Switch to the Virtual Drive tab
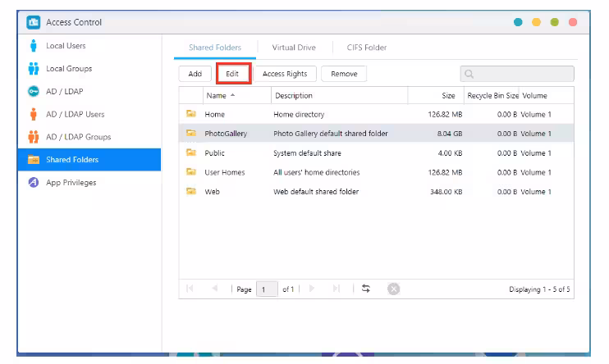The image size is (609, 364). [294, 48]
